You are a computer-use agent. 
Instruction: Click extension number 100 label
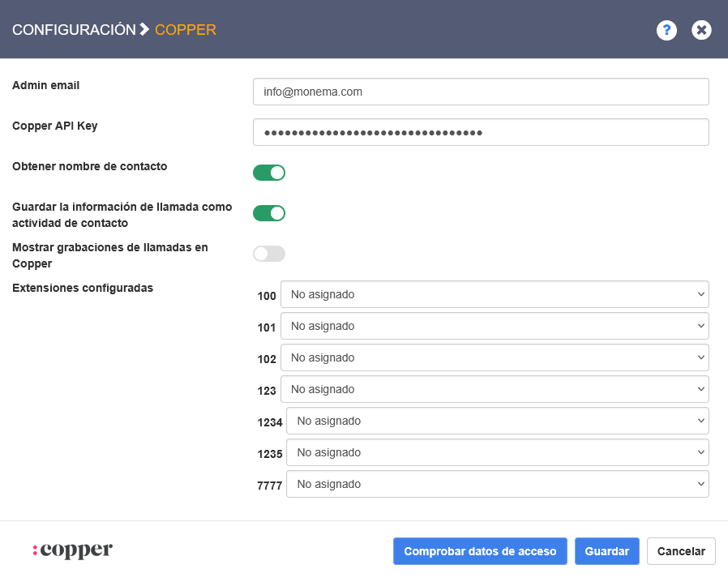(267, 296)
